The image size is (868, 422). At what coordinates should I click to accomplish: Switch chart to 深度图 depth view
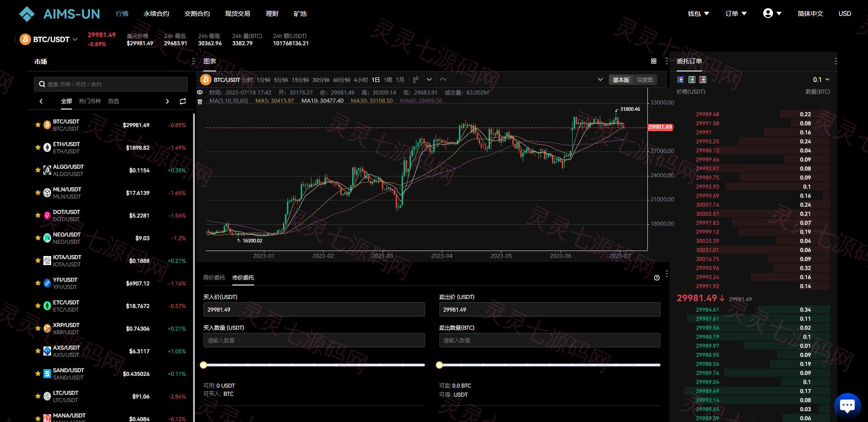pyautogui.click(x=645, y=80)
